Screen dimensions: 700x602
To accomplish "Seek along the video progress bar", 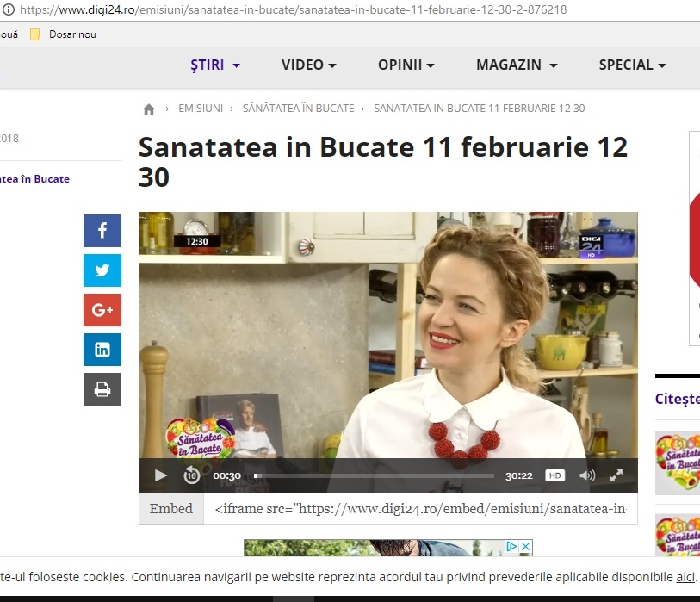I will tap(375, 475).
